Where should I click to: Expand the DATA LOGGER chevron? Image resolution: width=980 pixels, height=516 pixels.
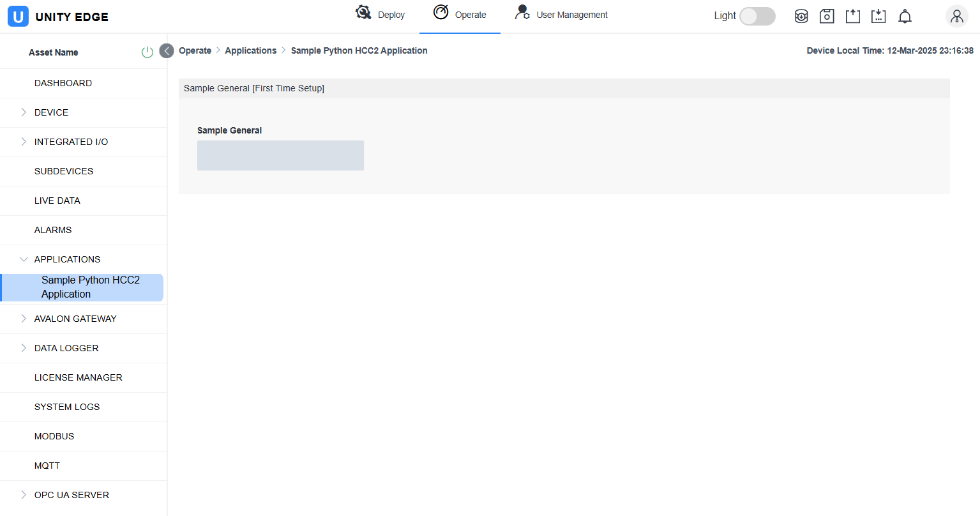click(x=24, y=348)
